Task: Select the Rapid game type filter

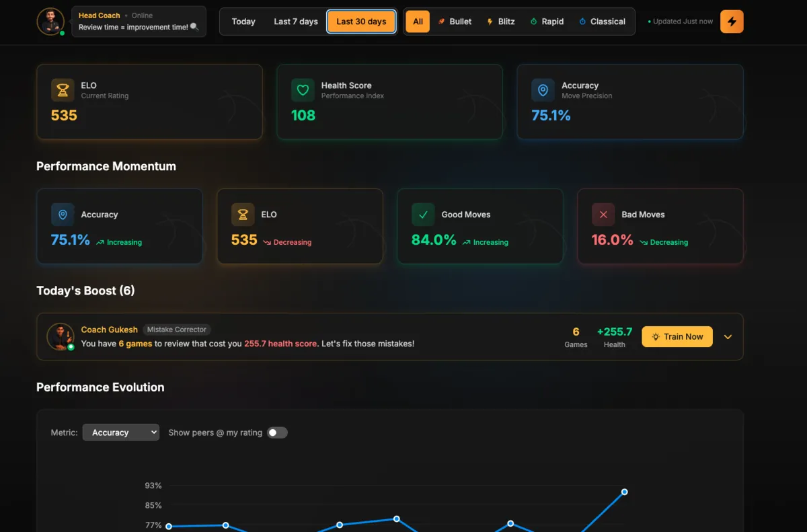Action: [x=547, y=21]
